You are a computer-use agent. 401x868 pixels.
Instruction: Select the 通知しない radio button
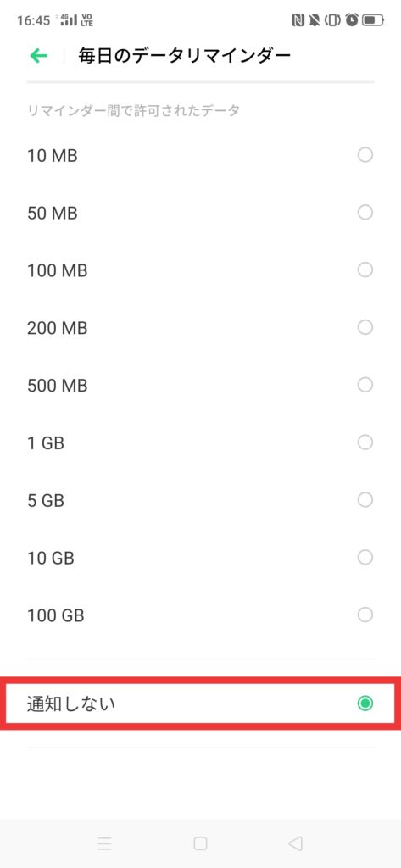(365, 704)
